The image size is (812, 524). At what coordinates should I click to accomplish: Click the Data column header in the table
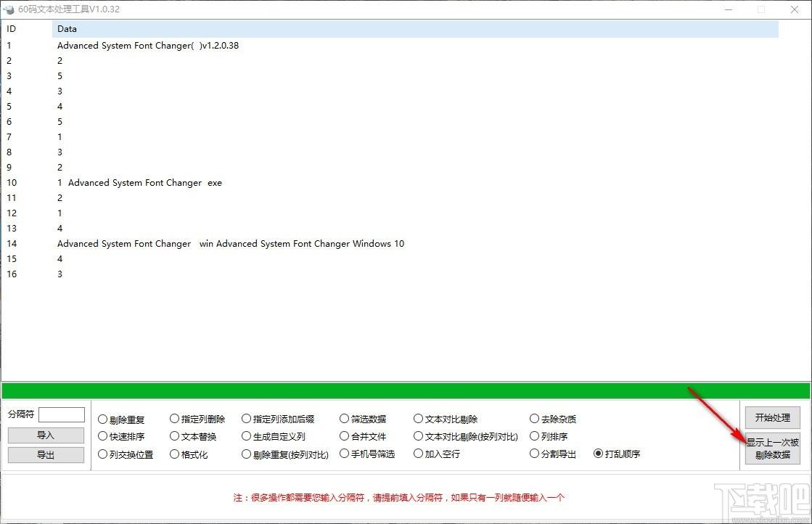(67, 29)
